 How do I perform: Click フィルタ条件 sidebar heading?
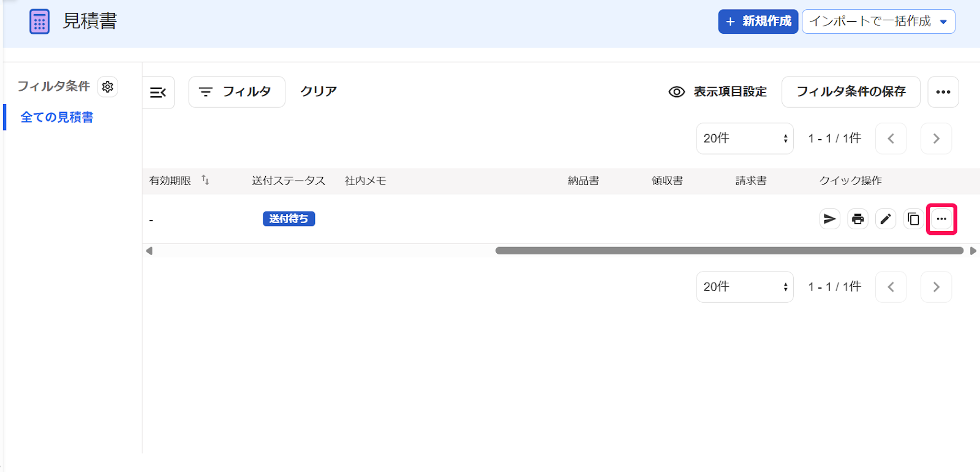coord(54,86)
